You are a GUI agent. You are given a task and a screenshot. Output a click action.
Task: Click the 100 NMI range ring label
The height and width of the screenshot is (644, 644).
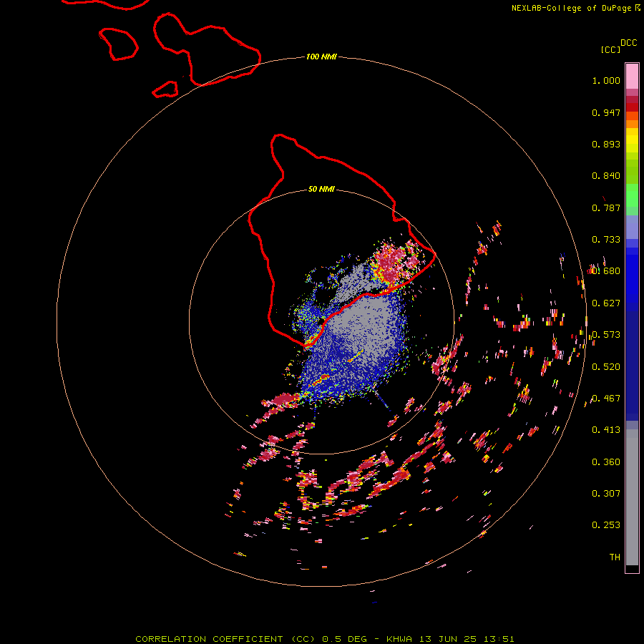pyautogui.click(x=321, y=57)
